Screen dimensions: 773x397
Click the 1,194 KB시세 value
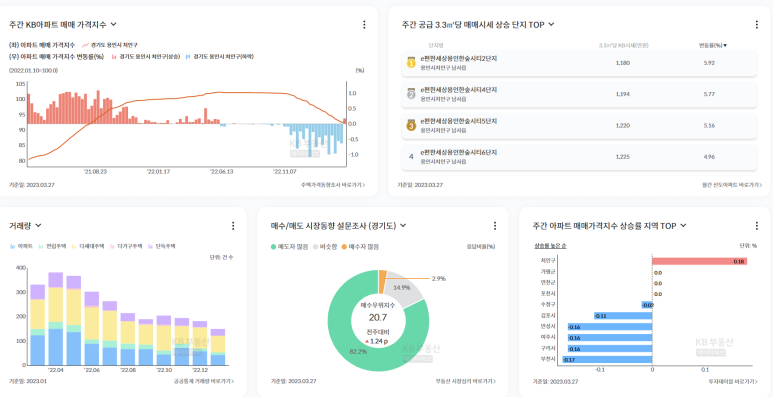623,94
